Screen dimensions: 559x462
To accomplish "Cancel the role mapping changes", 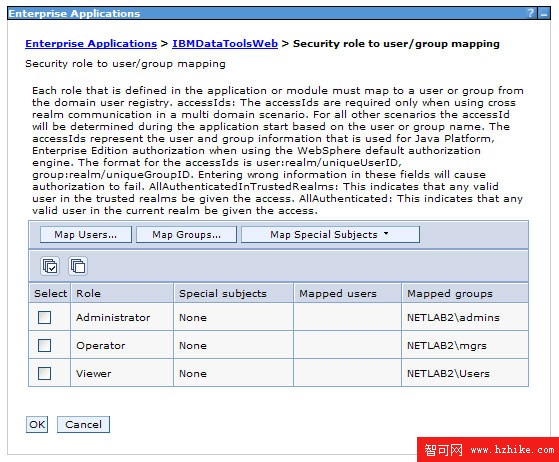I will pos(83,424).
